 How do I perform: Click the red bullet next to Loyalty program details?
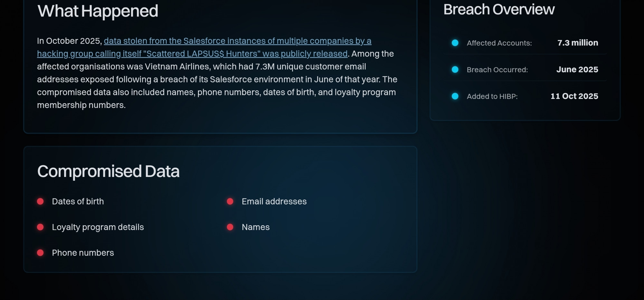click(40, 227)
